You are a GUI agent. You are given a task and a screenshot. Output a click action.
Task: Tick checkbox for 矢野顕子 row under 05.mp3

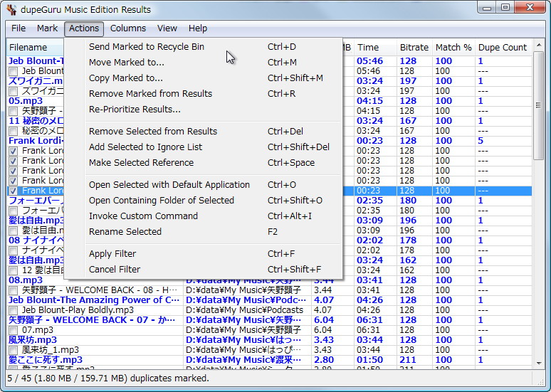[x=13, y=112]
